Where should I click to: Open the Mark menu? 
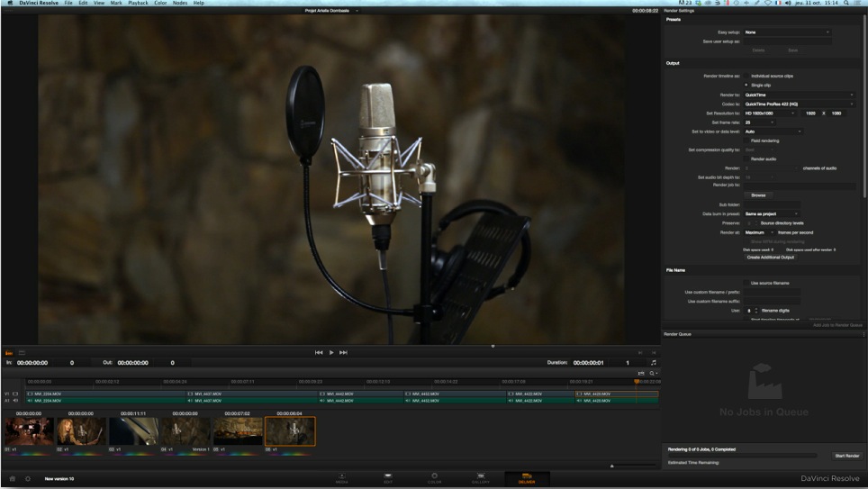click(x=116, y=3)
